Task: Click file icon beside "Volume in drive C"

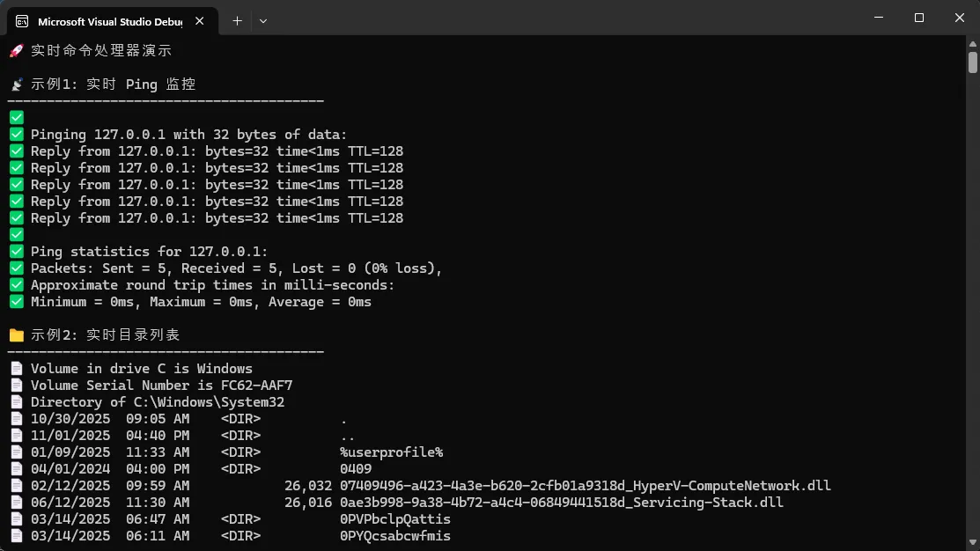Action: [x=16, y=369]
